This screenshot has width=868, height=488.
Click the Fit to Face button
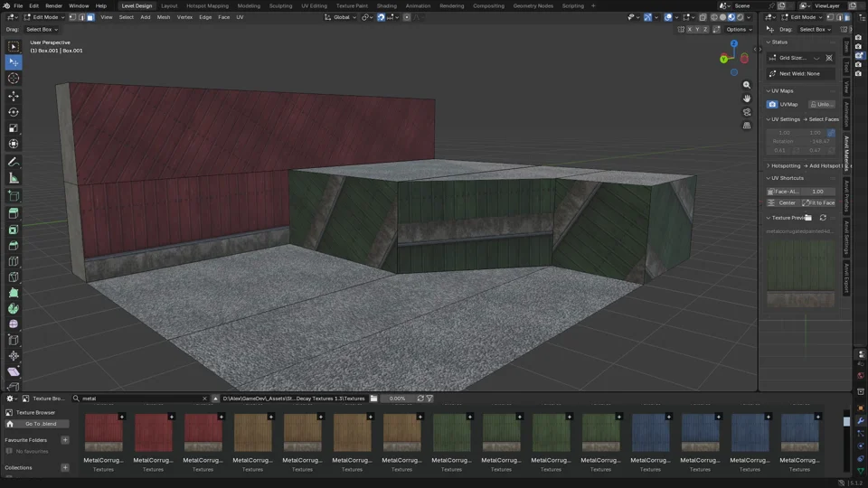tap(818, 202)
